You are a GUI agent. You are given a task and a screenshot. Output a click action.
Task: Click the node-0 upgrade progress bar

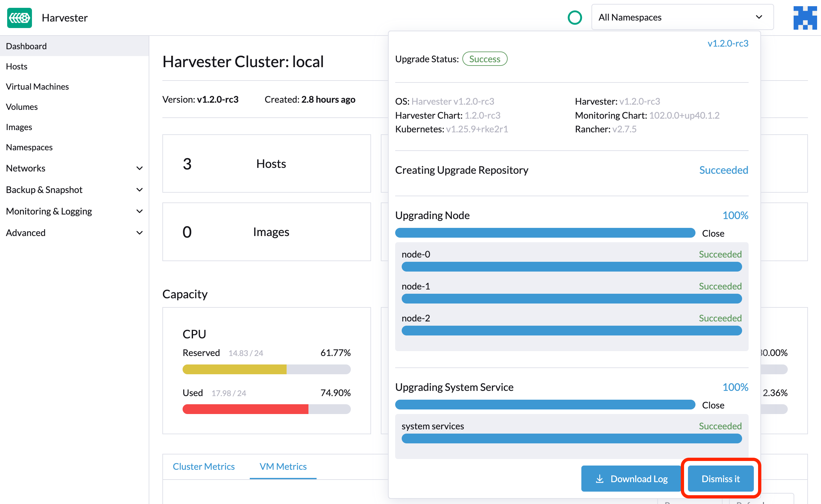tap(571, 267)
